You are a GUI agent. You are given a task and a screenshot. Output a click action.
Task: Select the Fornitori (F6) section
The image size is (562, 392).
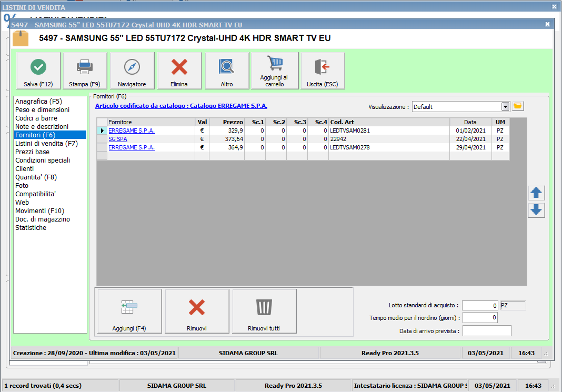click(x=50, y=135)
